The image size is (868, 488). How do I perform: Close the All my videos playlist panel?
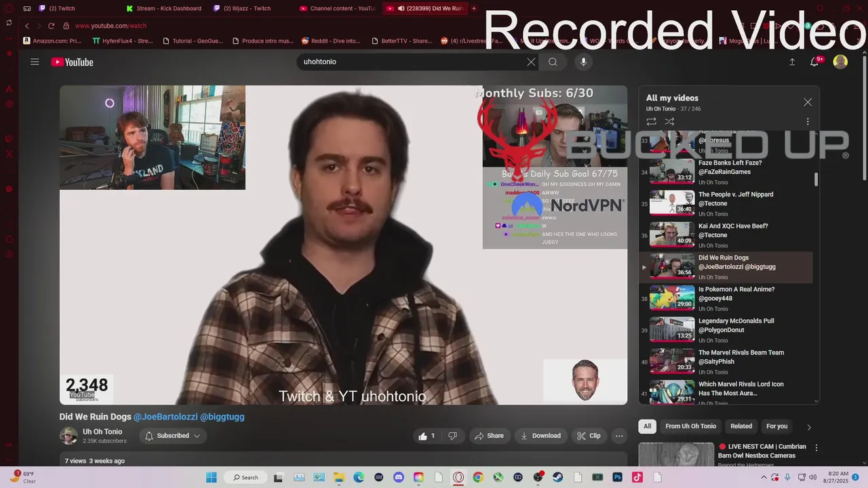click(x=808, y=102)
